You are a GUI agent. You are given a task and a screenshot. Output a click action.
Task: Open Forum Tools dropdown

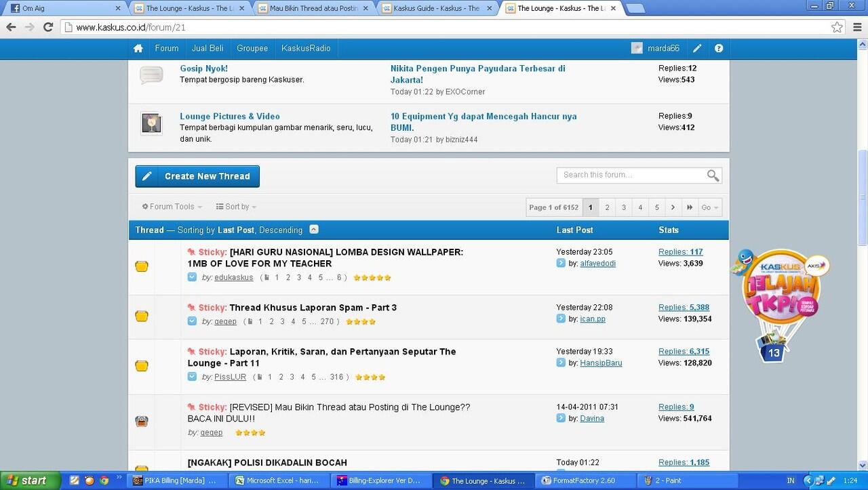(172, 207)
